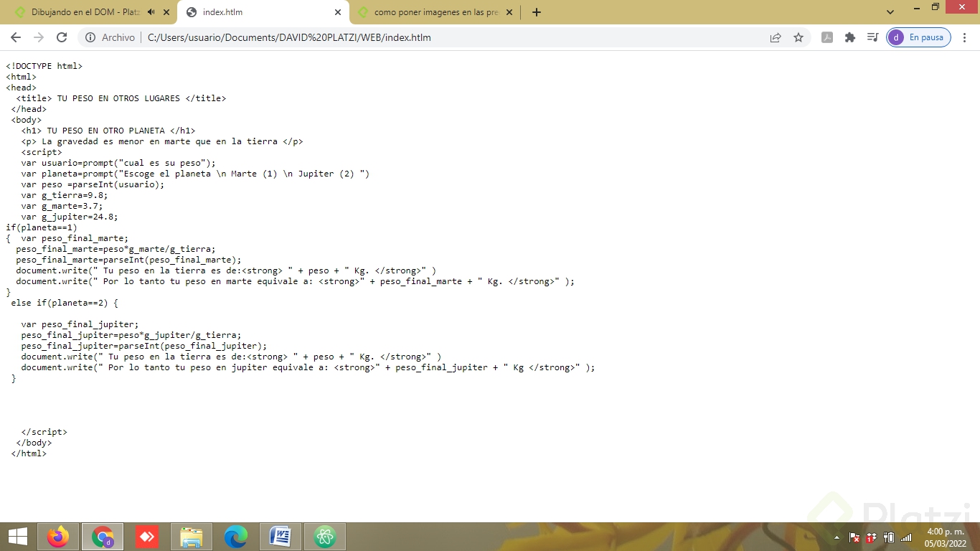This screenshot has height=551, width=980.
Task: Click the closing "</script>" line
Action: click(44, 432)
